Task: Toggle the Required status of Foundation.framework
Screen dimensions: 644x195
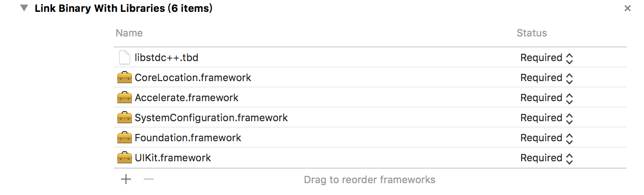Action: 547,138
